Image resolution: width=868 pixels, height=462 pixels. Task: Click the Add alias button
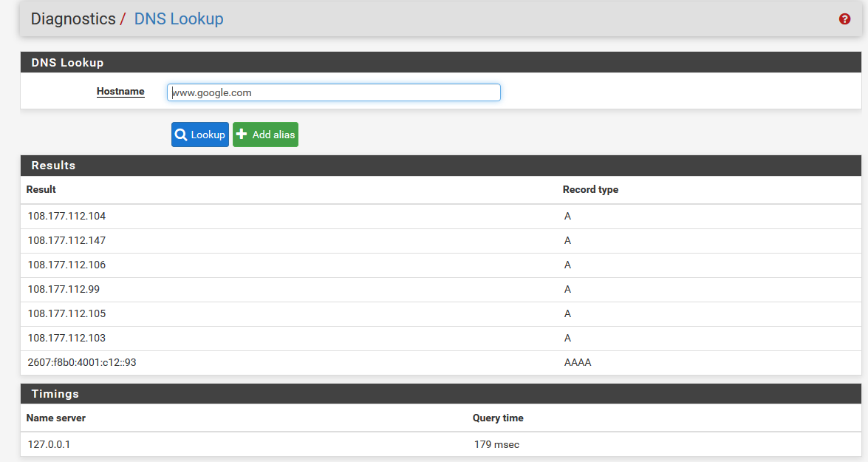pos(265,135)
